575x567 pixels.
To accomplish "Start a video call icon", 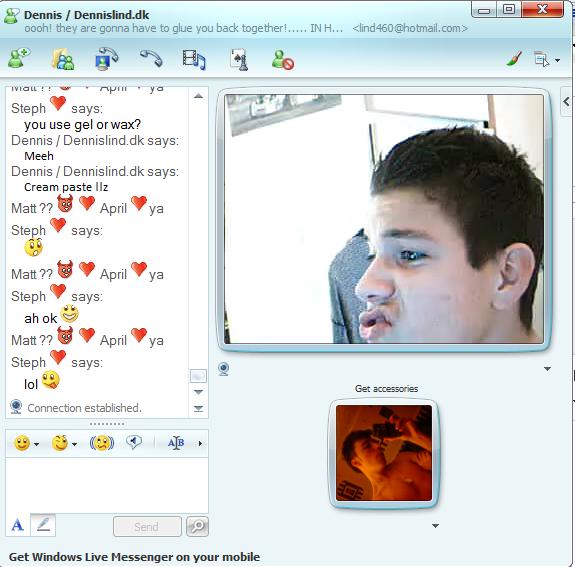I will [106, 59].
